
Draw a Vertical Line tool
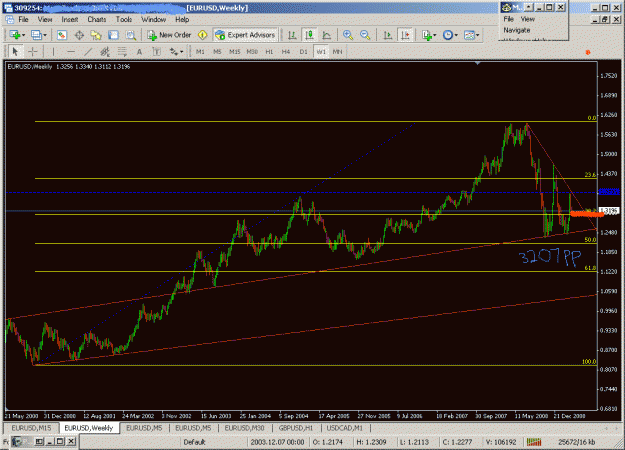pyautogui.click(x=53, y=51)
